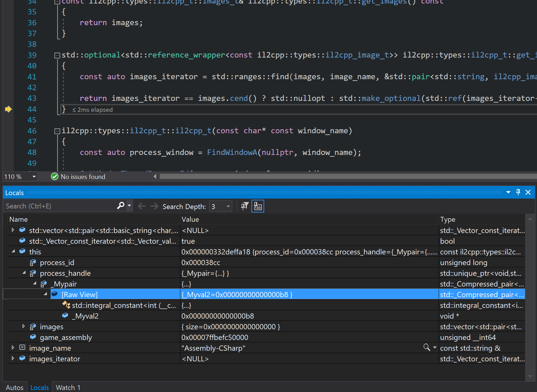Click the filter pin icon in Locals toolbar
This screenshot has width=537, height=392.
tap(245, 206)
